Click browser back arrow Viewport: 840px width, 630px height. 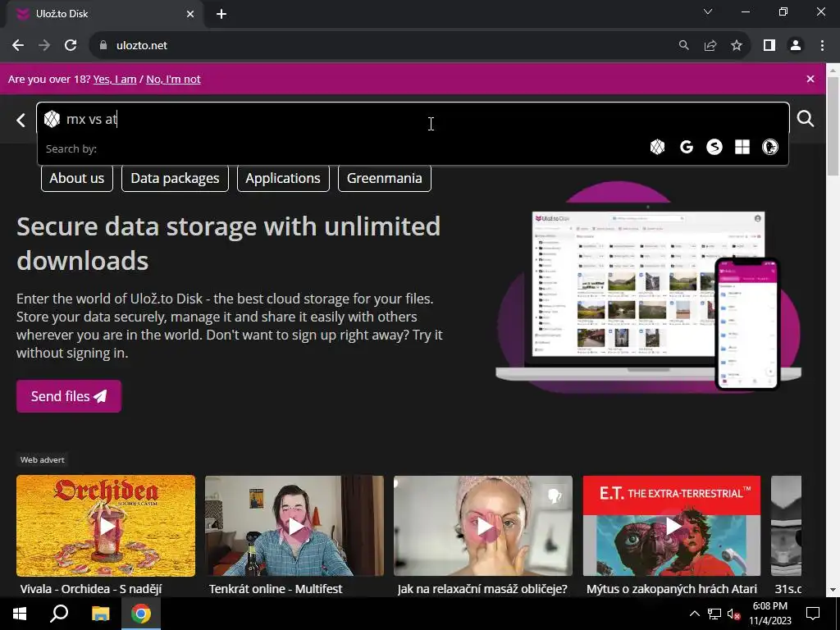(18, 46)
